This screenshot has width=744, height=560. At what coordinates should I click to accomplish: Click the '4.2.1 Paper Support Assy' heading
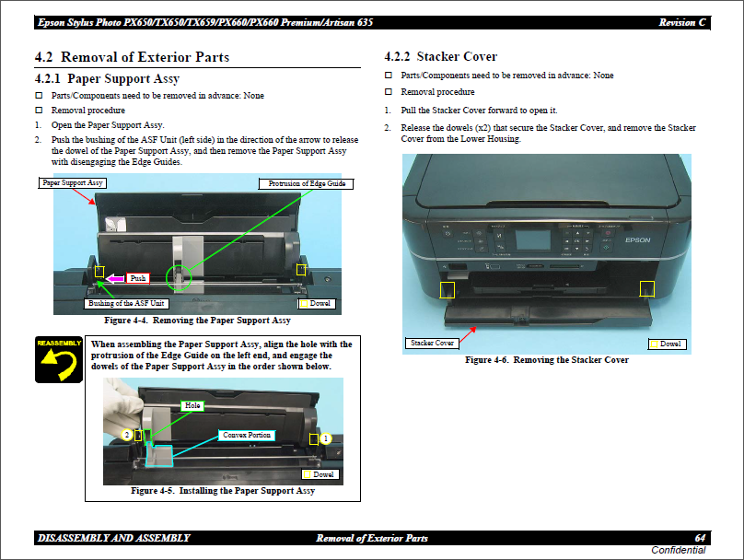(107, 79)
